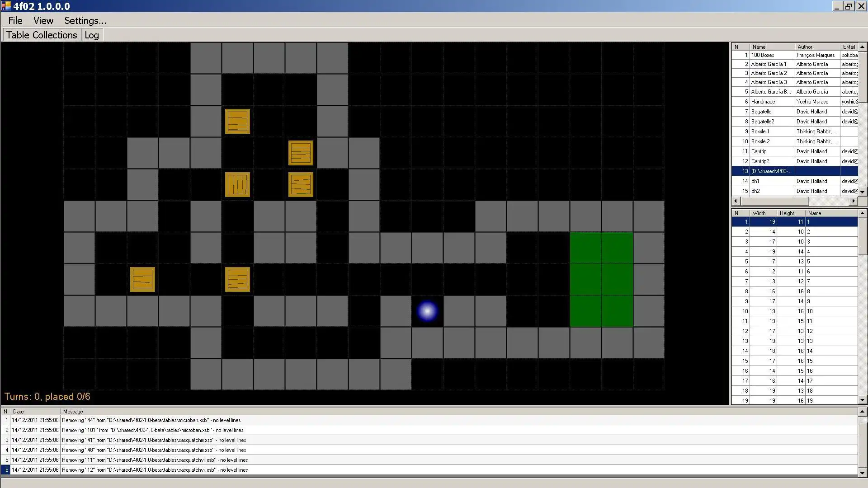The image size is (868, 488).
Task: Open the View menu
Action: tap(42, 20)
